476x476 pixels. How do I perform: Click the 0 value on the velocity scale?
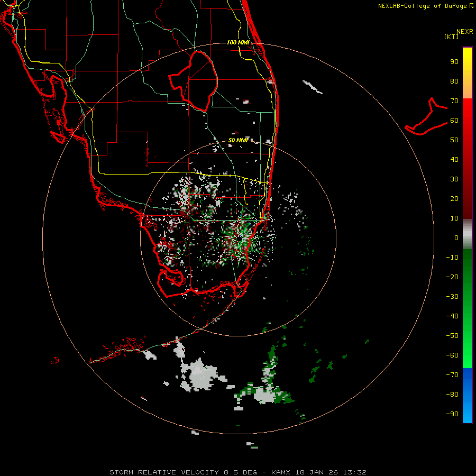pos(456,238)
